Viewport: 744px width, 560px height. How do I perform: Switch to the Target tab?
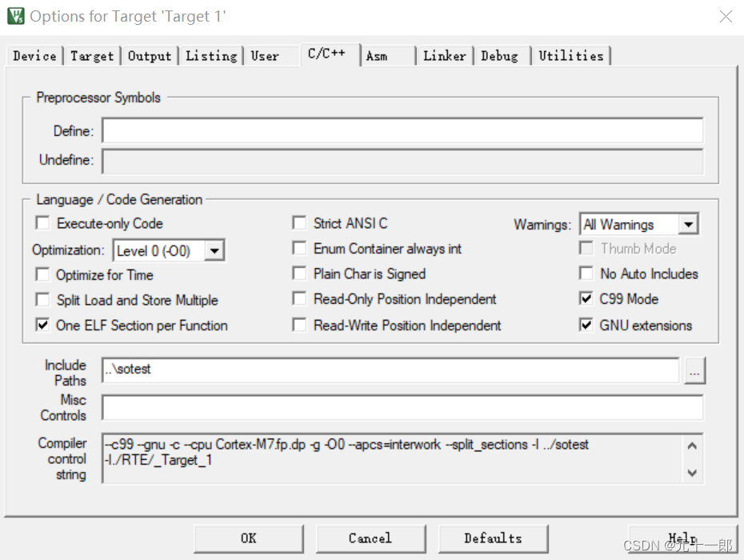tap(92, 55)
